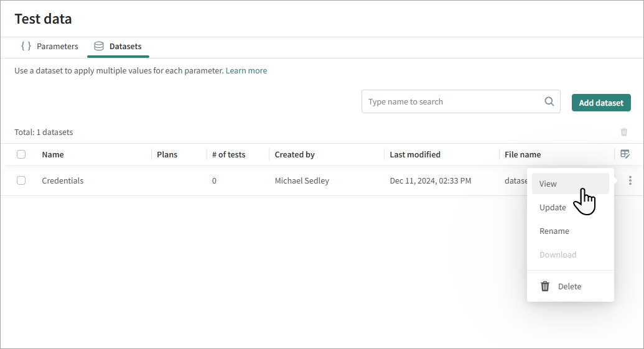Select Delete in the context menu
Screen dimensions: 644x349
coord(569,286)
